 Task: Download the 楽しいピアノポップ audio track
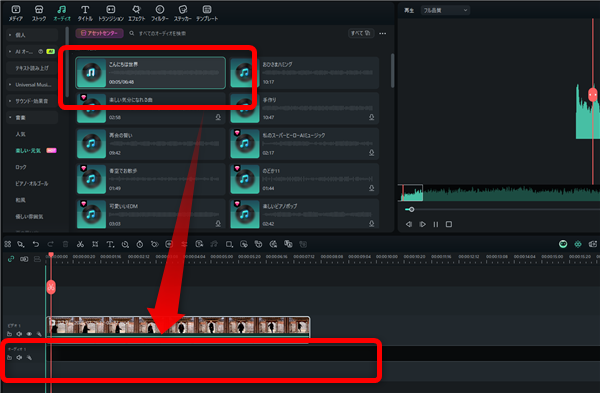point(372,223)
